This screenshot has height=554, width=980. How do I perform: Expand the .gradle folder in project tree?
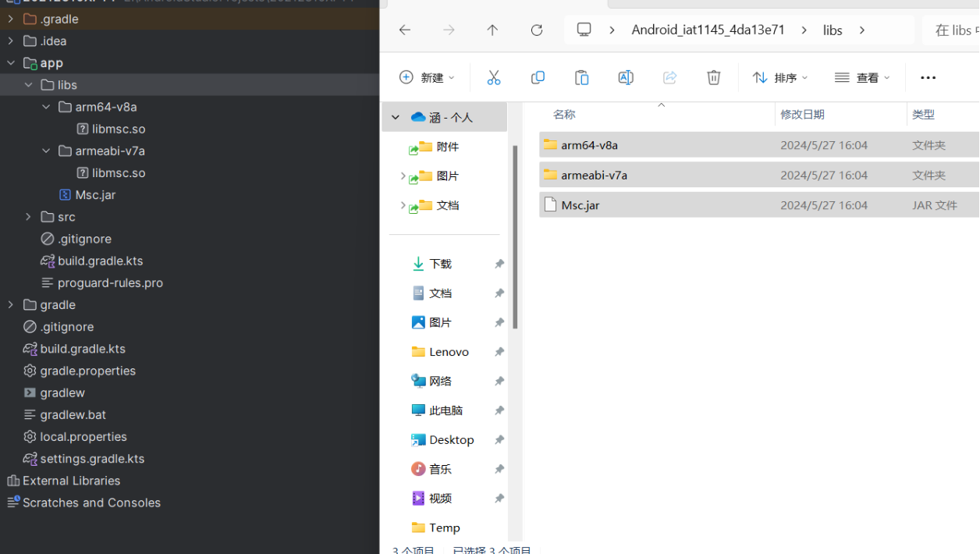[x=10, y=19]
